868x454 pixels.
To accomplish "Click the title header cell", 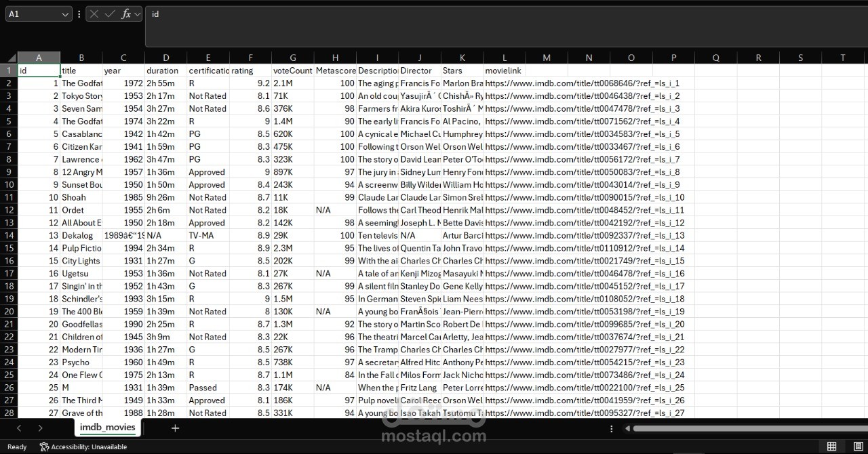I will click(81, 70).
